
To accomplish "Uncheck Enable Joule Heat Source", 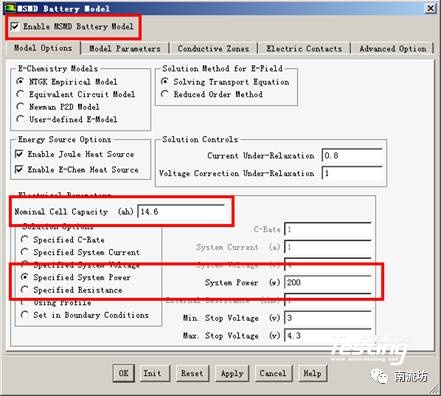I will 19,154.
